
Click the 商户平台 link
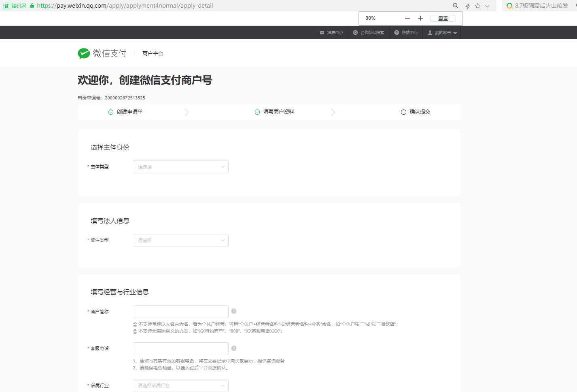coord(153,53)
